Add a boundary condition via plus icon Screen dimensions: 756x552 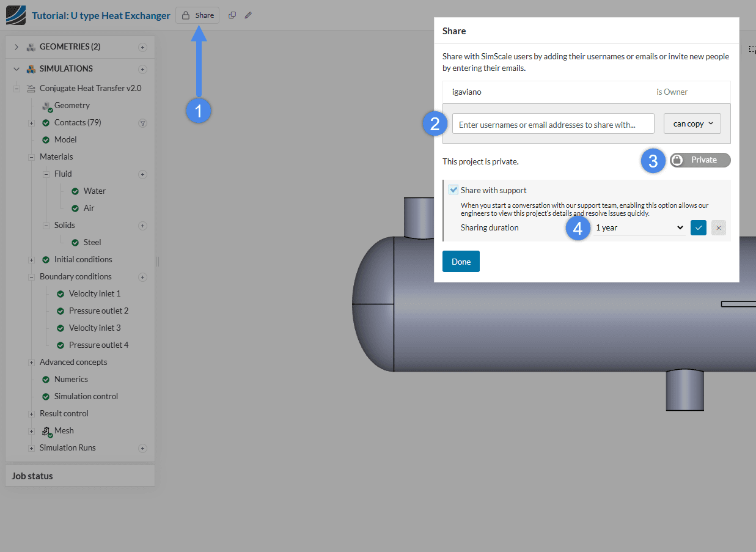pos(142,277)
